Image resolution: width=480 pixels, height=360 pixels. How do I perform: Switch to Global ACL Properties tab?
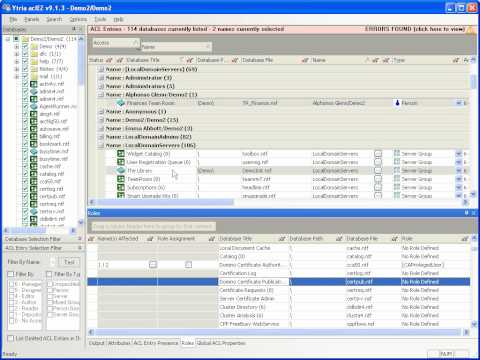click(x=221, y=343)
